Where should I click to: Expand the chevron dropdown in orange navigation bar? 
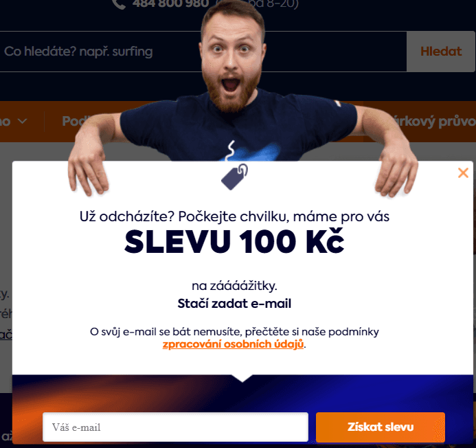[22, 121]
